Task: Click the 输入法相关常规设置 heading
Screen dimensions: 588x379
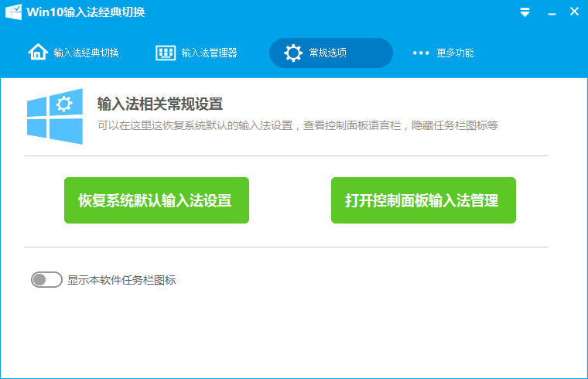Action: tap(160, 104)
